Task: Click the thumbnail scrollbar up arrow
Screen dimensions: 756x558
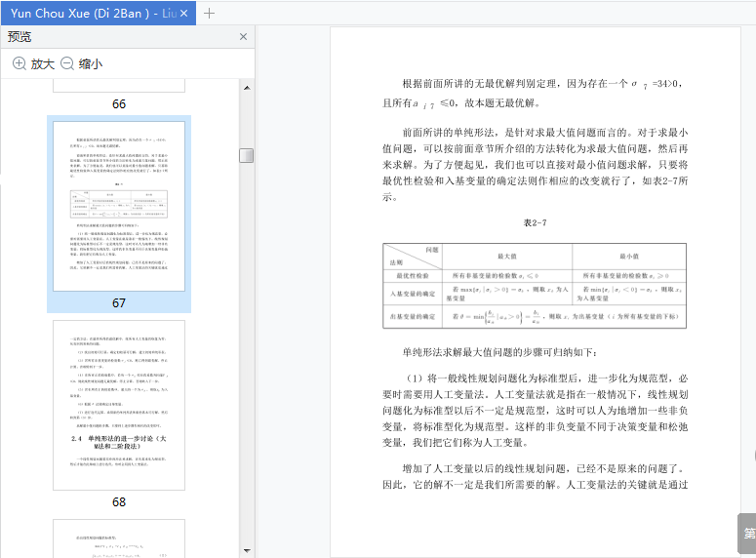Action: click(x=247, y=88)
